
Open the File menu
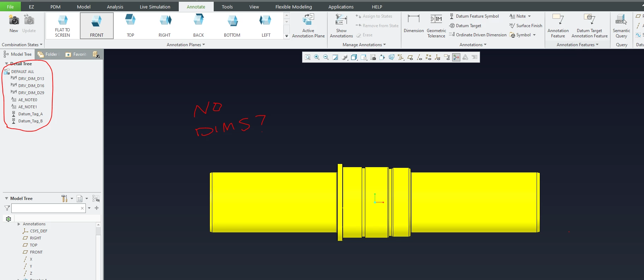coord(10,7)
